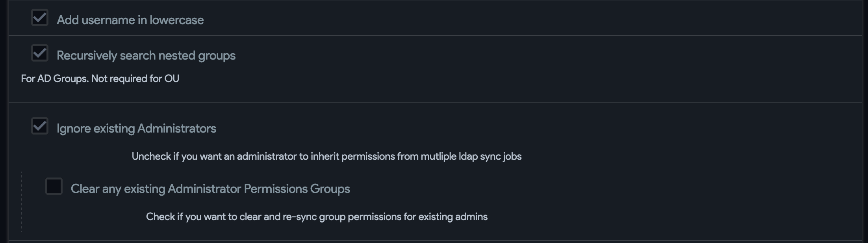Click the 'Ignore existing Administrators' label text
The image size is (868, 243).
tap(137, 128)
